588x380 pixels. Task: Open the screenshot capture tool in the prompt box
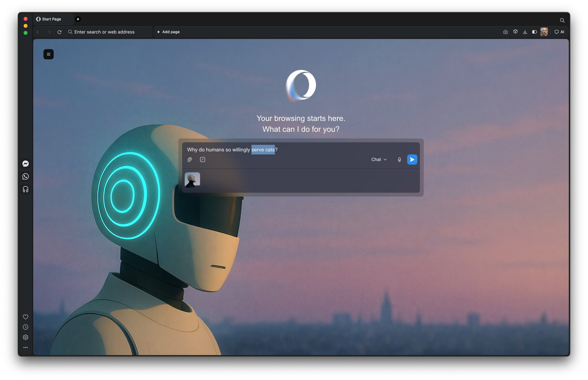pyautogui.click(x=203, y=159)
